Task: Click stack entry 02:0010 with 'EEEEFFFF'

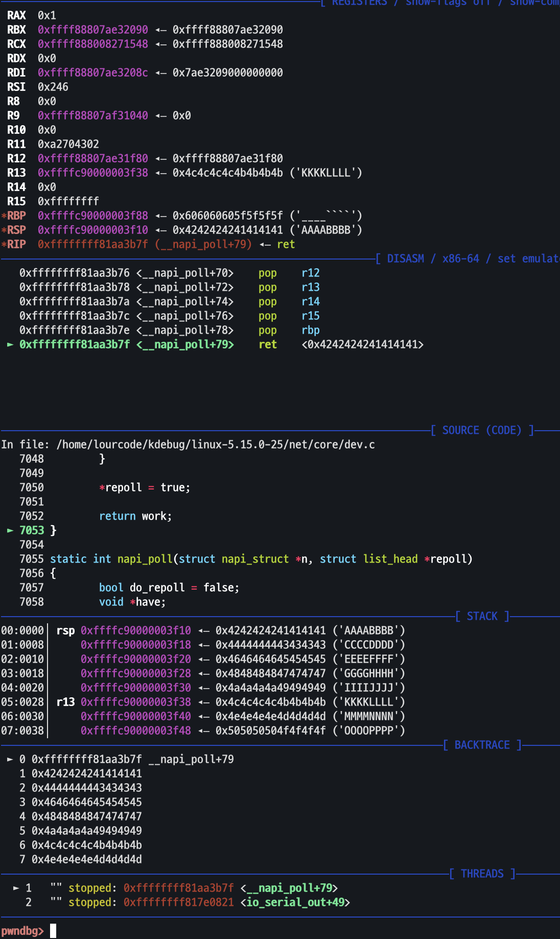Action: click(203, 659)
